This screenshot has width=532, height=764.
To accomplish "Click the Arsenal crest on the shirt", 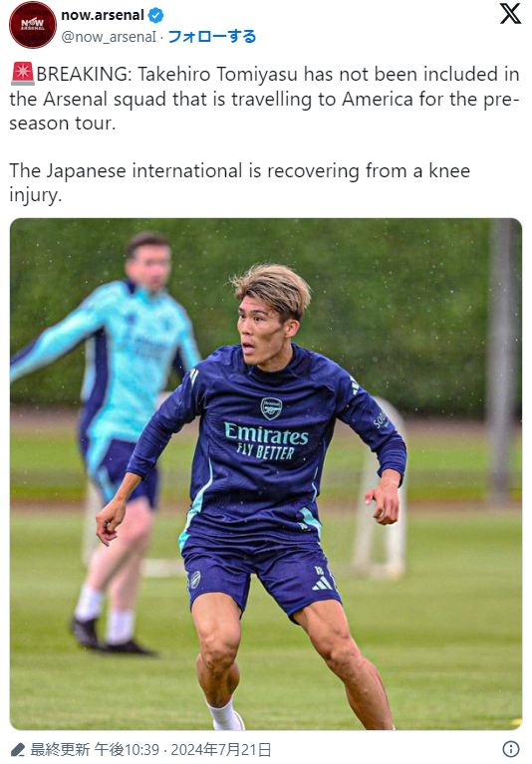I will (x=271, y=408).
